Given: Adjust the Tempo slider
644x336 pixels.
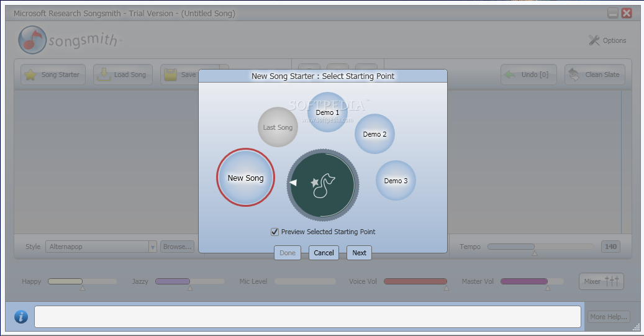Looking at the screenshot, I should pyautogui.click(x=540, y=247).
